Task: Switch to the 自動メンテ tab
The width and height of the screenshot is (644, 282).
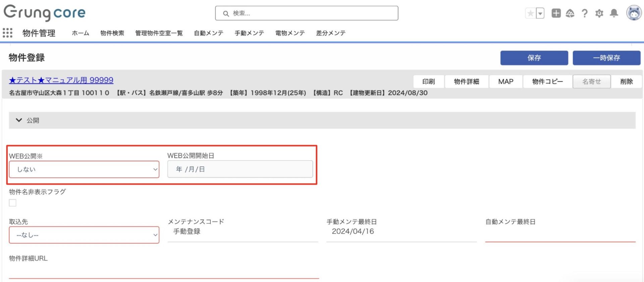Action: tap(209, 33)
